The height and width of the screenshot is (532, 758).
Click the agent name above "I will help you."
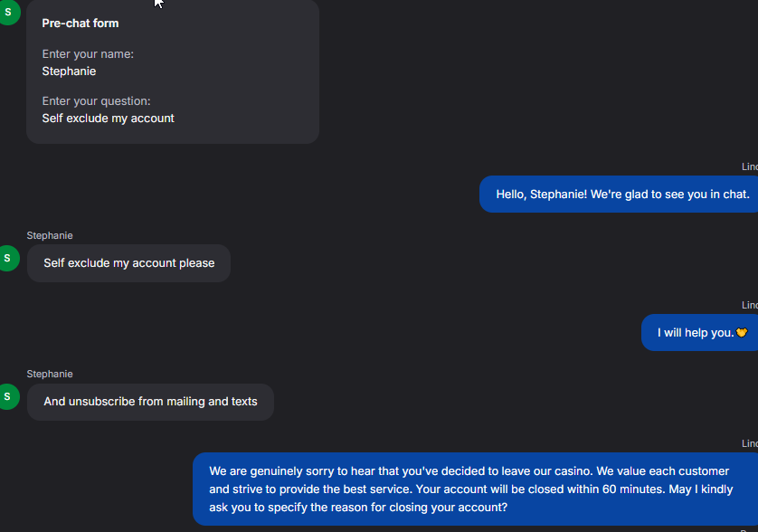(x=749, y=305)
